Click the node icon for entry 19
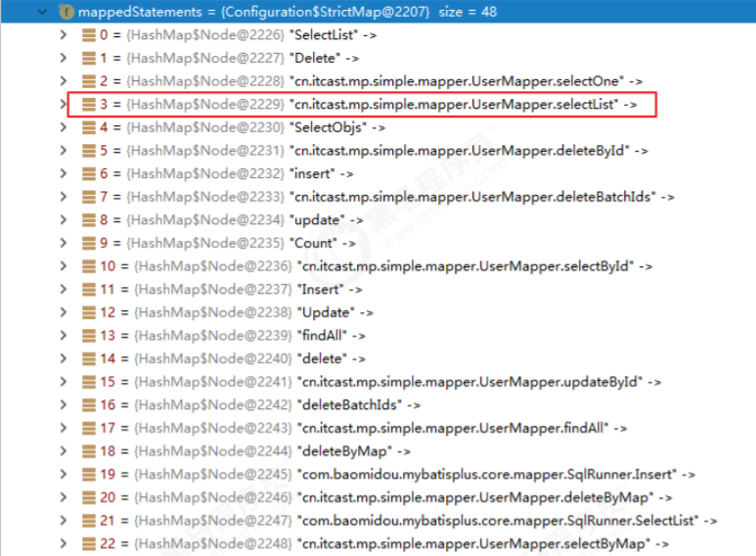 89,475
